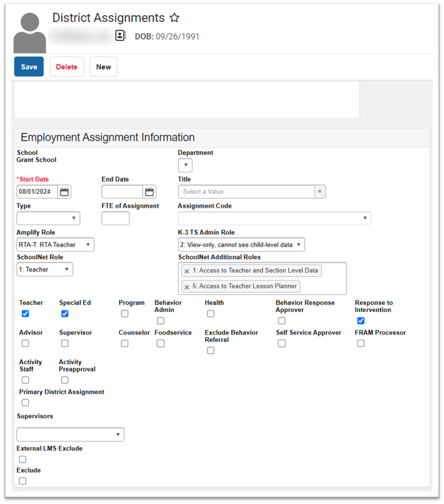Open the End Date calendar picker
444x504 pixels.
point(149,192)
